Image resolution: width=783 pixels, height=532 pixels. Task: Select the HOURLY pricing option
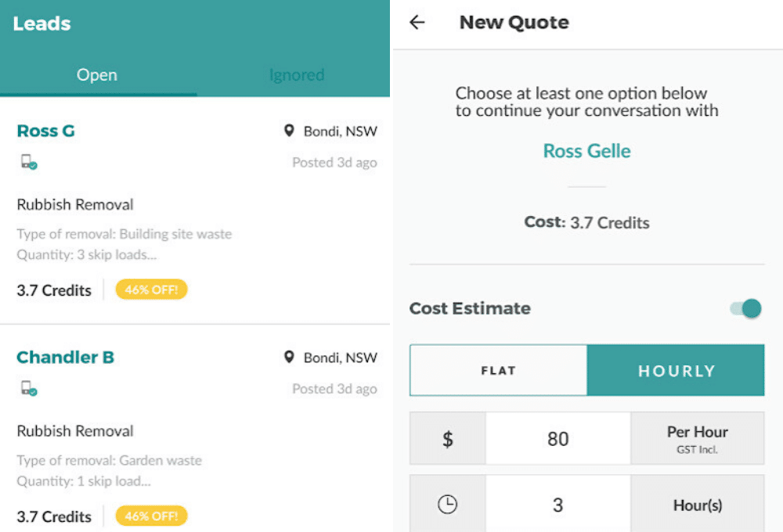coord(676,370)
